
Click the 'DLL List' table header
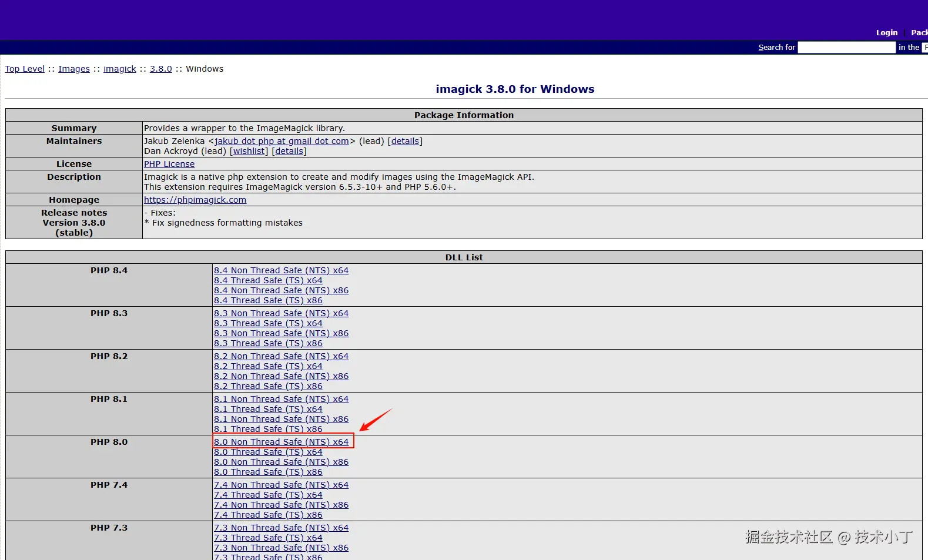tap(464, 257)
